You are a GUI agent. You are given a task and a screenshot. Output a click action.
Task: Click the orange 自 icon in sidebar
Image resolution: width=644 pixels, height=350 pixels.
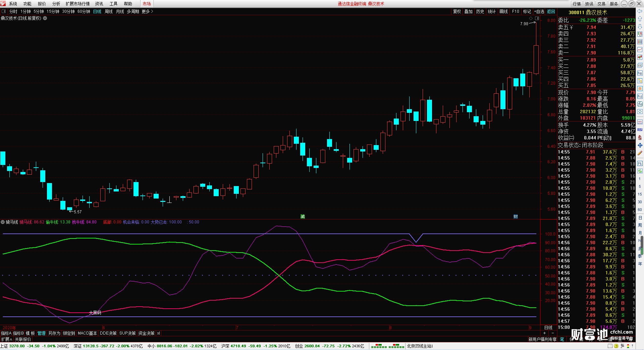coord(640,89)
